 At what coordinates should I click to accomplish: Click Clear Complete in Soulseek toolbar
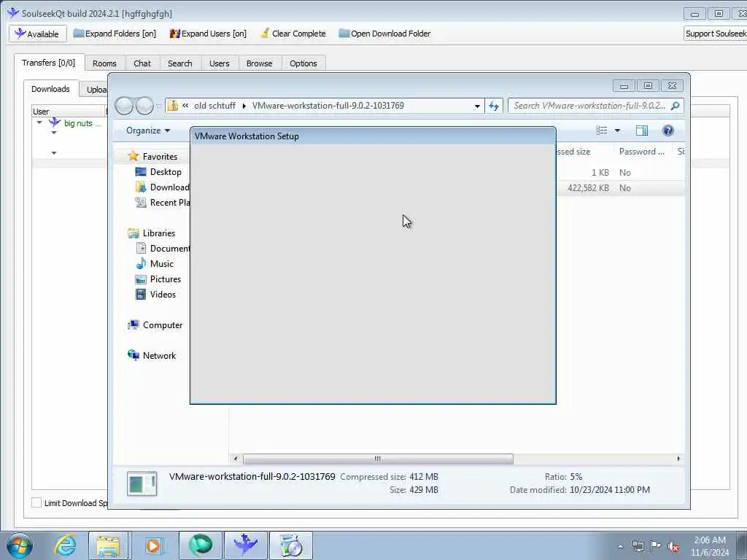point(293,34)
